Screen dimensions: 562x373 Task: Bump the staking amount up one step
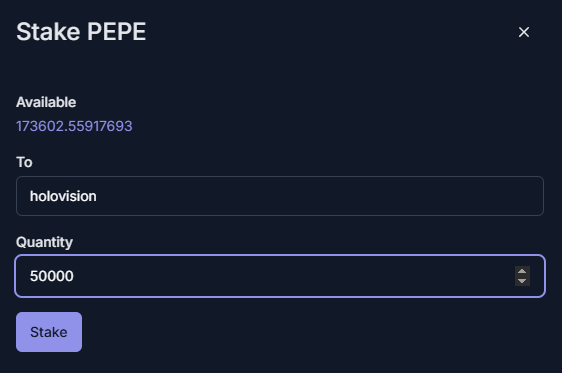522,271
